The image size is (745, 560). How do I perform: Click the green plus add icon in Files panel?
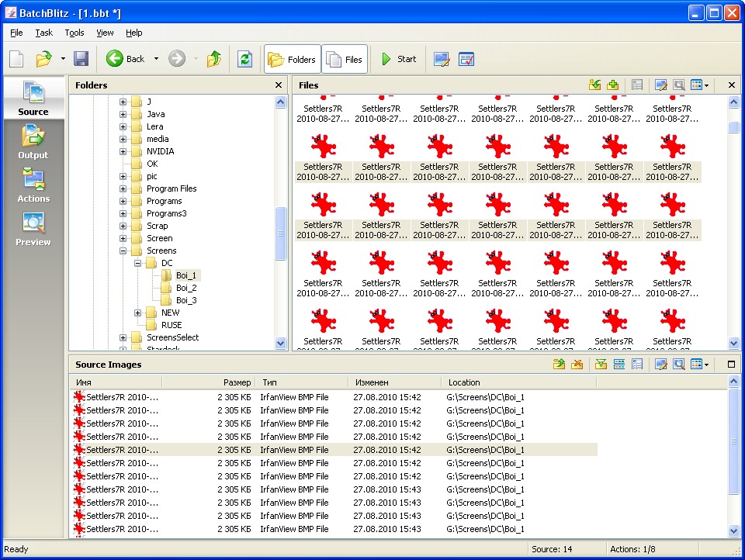tap(613, 85)
